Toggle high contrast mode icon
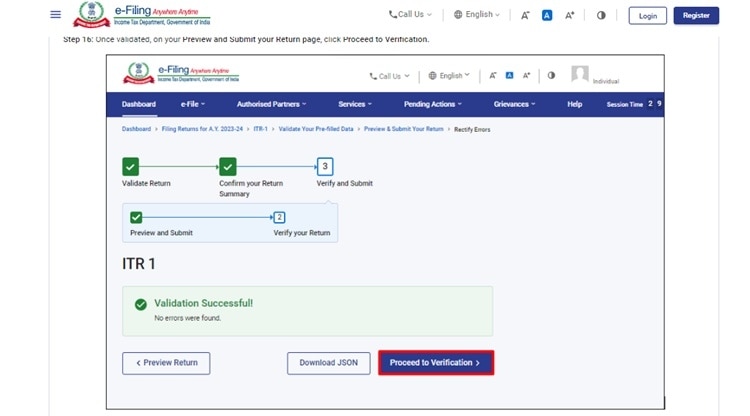 point(601,16)
